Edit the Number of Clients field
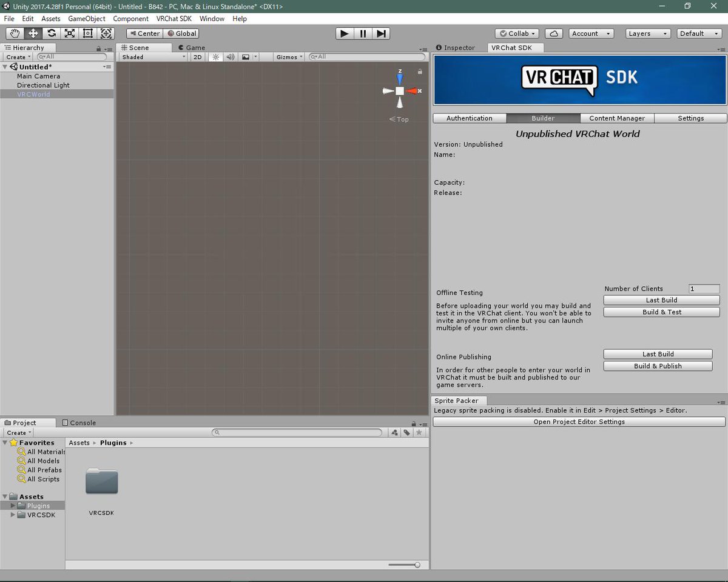Viewport: 728px width, 582px height. tap(704, 289)
